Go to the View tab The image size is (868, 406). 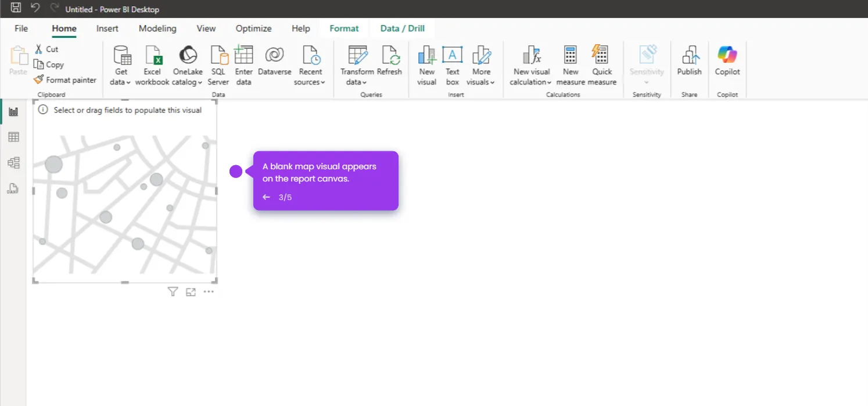pyautogui.click(x=206, y=29)
